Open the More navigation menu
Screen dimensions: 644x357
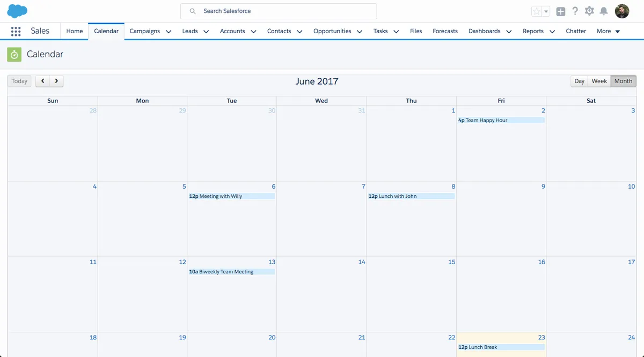(609, 31)
